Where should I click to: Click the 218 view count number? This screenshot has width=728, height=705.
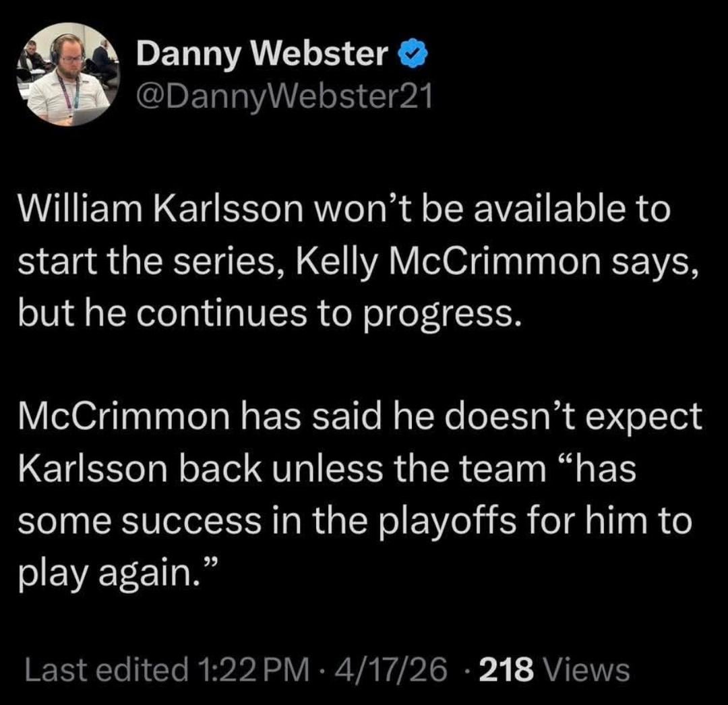click(506, 669)
